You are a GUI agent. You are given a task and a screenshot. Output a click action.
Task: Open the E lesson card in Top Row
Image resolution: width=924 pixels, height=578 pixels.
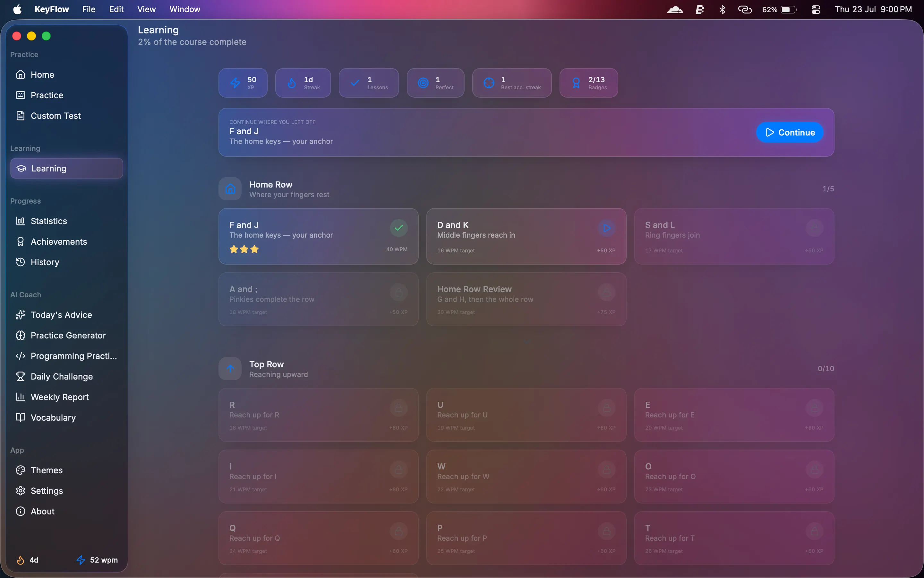click(x=734, y=415)
